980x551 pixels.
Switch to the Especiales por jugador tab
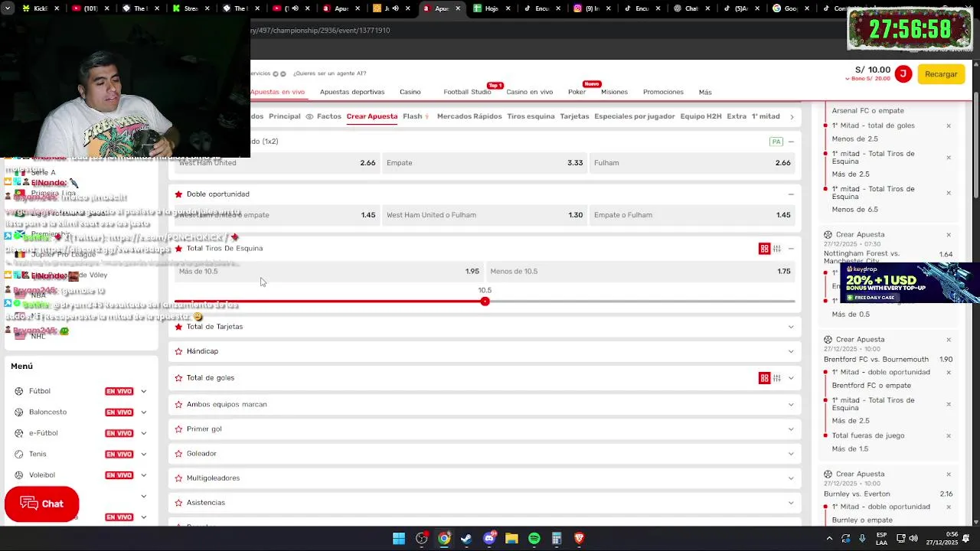(x=635, y=116)
